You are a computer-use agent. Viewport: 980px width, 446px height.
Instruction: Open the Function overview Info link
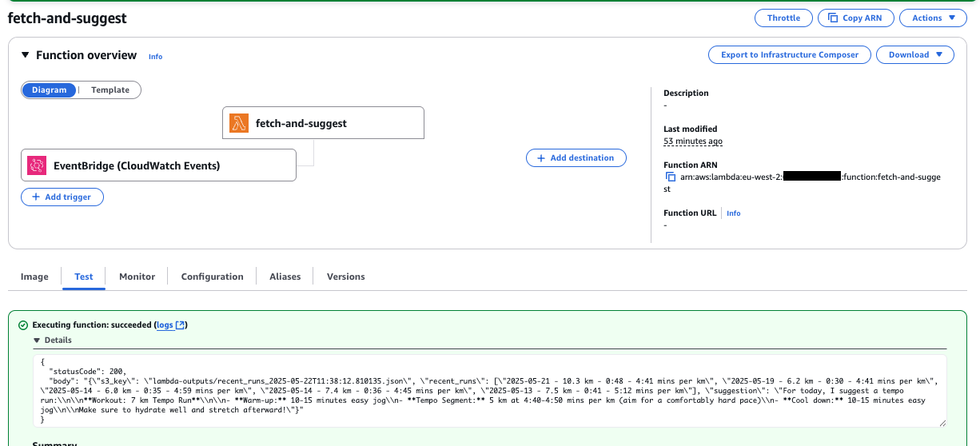pos(155,57)
